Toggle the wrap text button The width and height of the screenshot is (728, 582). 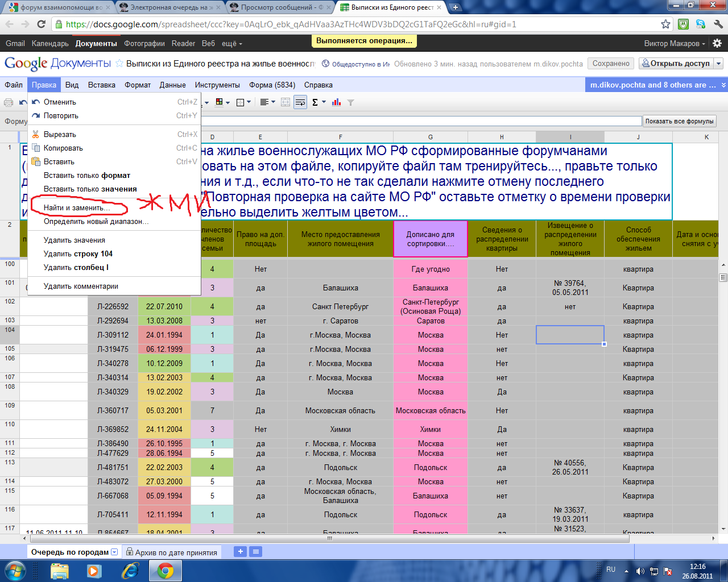pos(300,102)
